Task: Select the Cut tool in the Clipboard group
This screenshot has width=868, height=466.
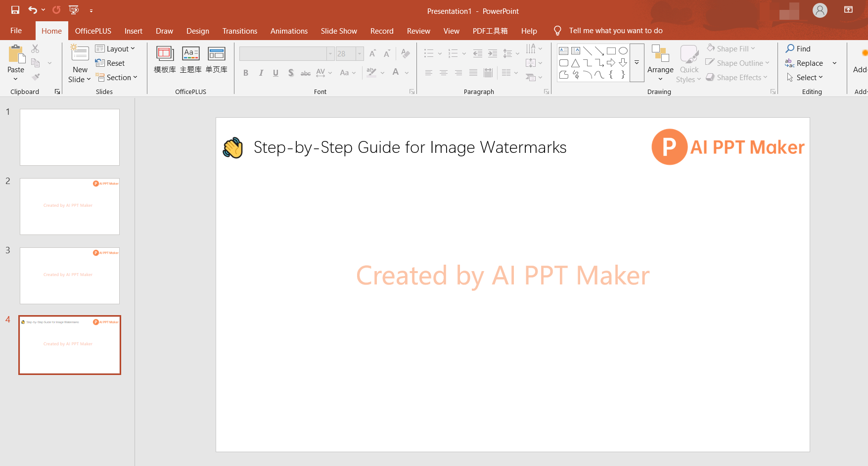Action: point(35,48)
